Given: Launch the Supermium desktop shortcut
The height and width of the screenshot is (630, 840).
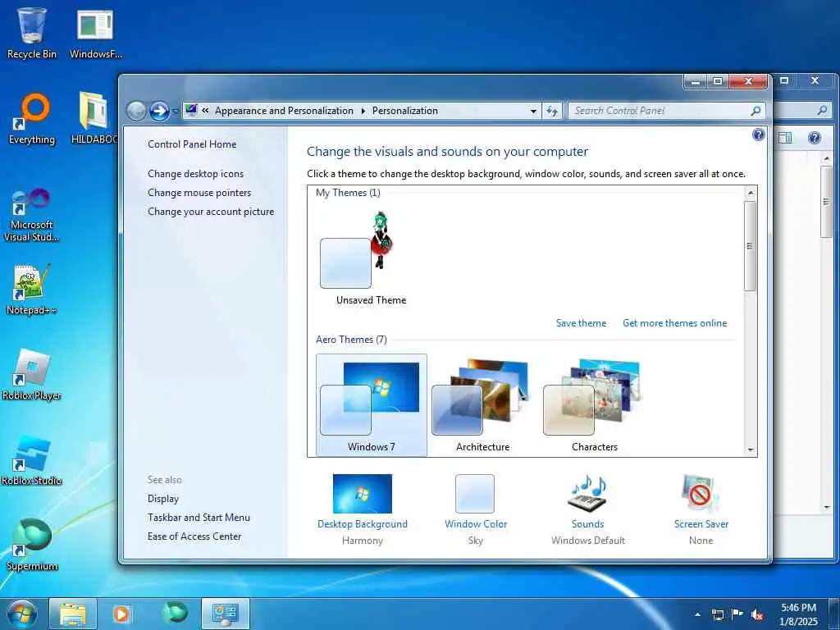Looking at the screenshot, I should pos(32,545).
